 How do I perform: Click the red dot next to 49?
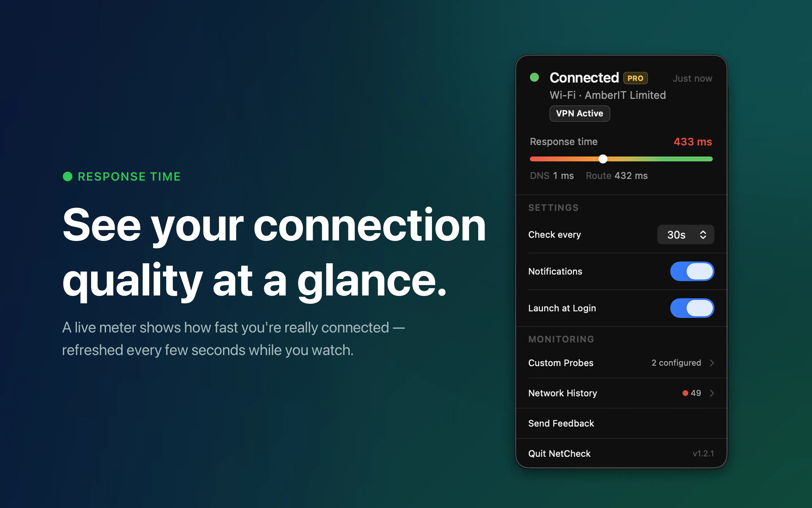(x=685, y=393)
